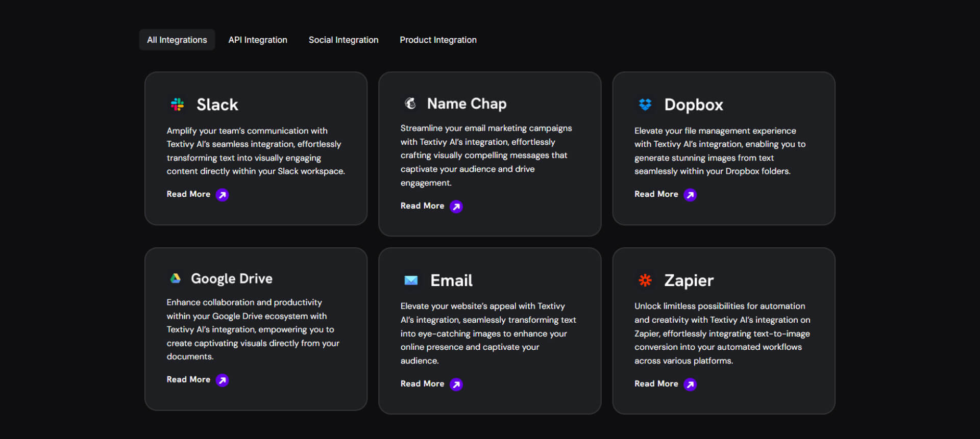Click the Slack logo icon
Viewport: 980px width, 439px height.
pyautogui.click(x=177, y=105)
